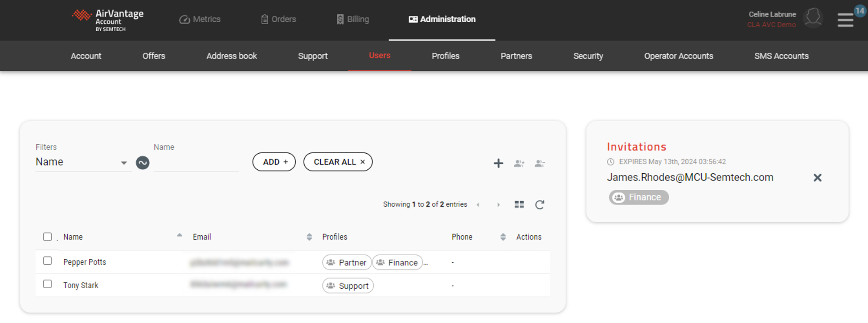This screenshot has height=323, width=868.
Task: Click the plus icon to add user
Action: click(x=498, y=163)
